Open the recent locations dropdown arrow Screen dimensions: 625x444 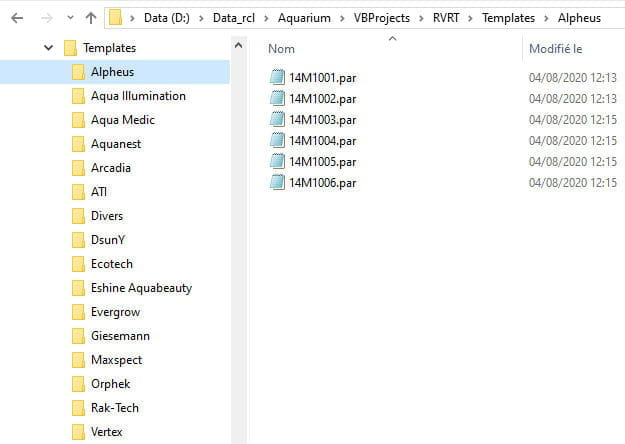point(70,18)
